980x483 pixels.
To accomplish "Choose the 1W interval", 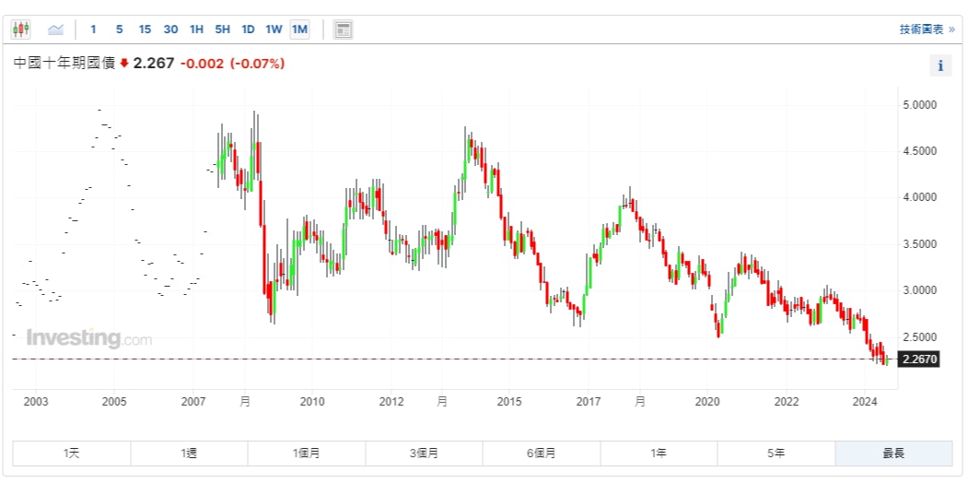I will 274,29.
